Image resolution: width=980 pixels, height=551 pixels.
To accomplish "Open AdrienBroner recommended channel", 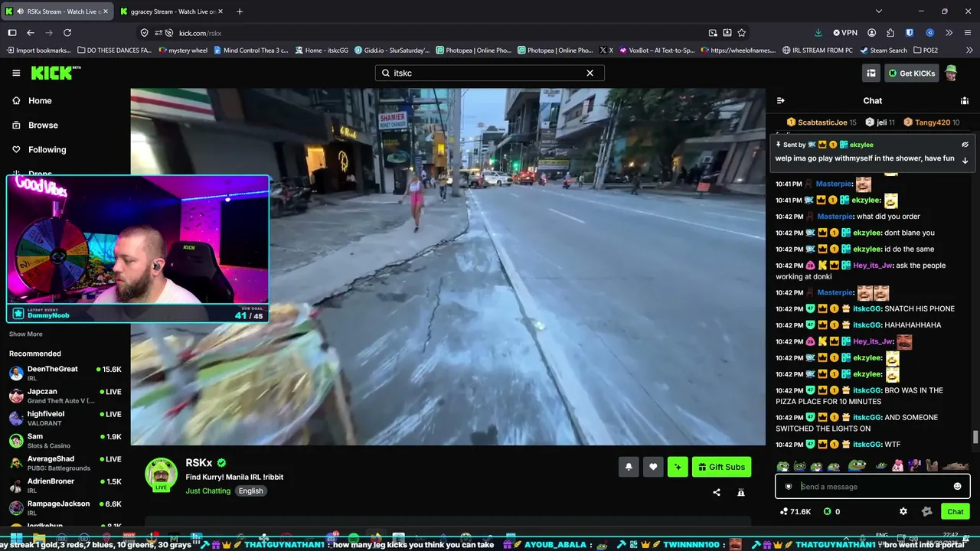I will pyautogui.click(x=65, y=485).
